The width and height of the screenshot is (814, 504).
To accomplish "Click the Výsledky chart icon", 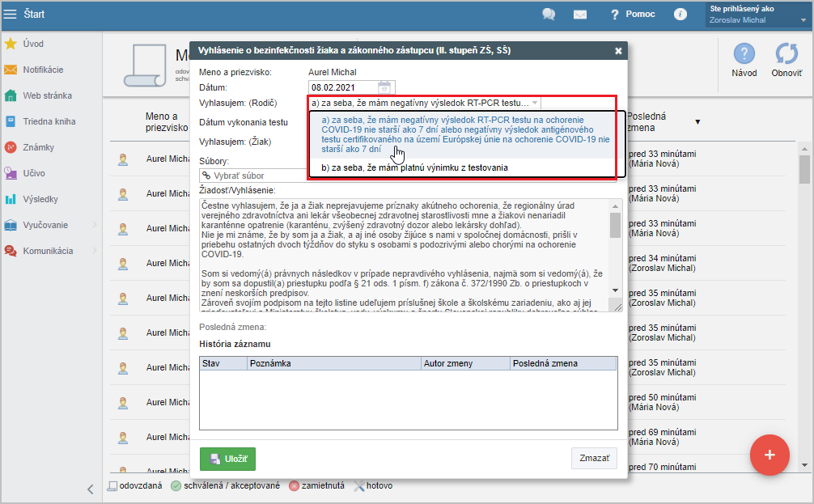I will (11, 199).
